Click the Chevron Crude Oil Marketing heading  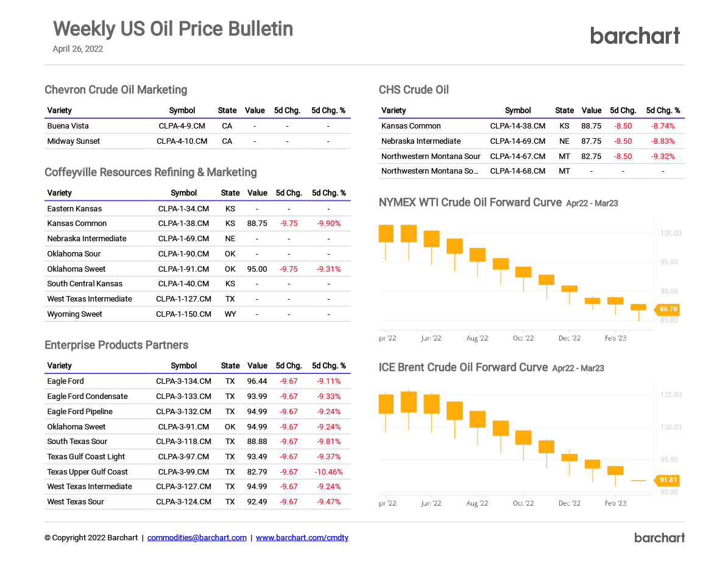tap(116, 90)
